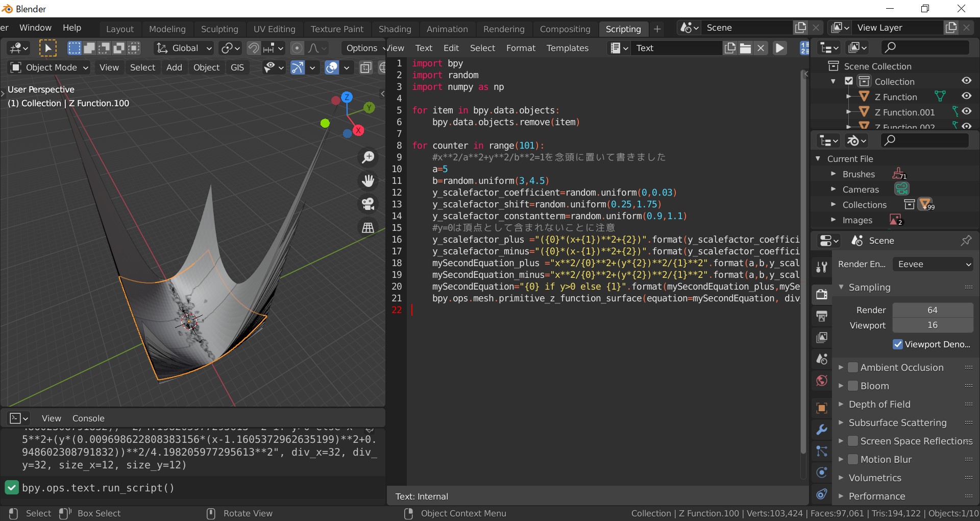980x521 pixels.
Task: Click the zoom magnifier viewport gizmo
Action: click(367, 157)
